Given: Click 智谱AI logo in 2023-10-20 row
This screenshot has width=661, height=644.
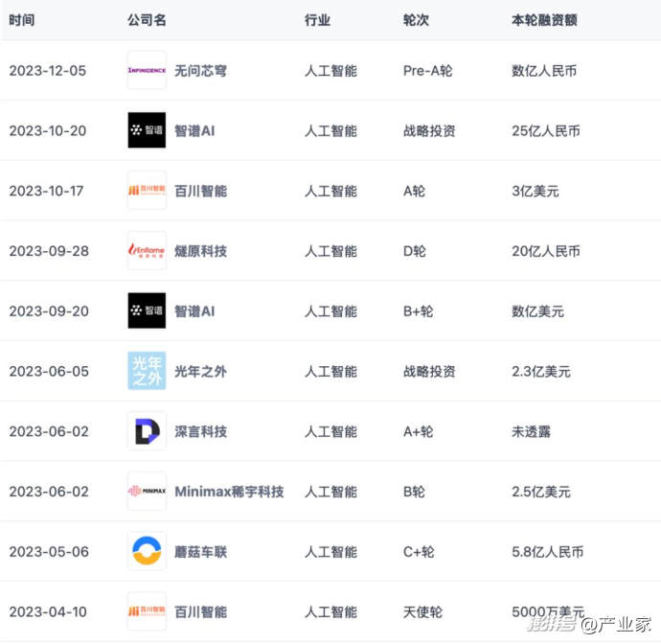Looking at the screenshot, I should (147, 130).
